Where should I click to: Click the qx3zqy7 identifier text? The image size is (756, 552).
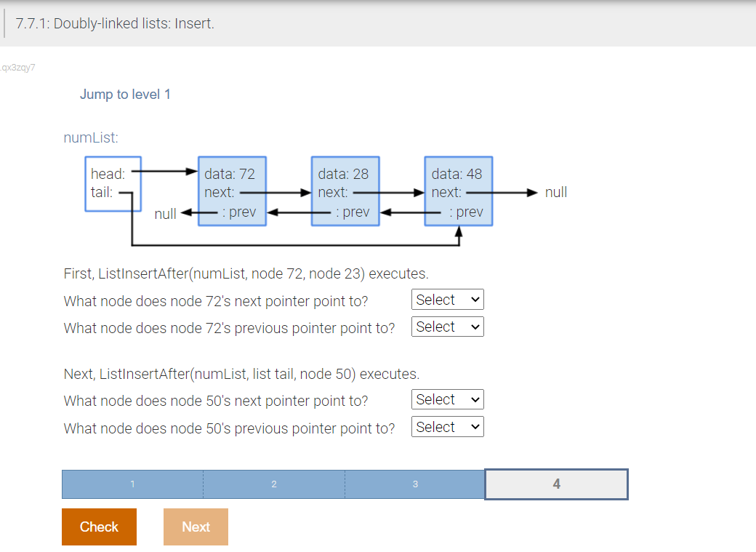(18, 67)
